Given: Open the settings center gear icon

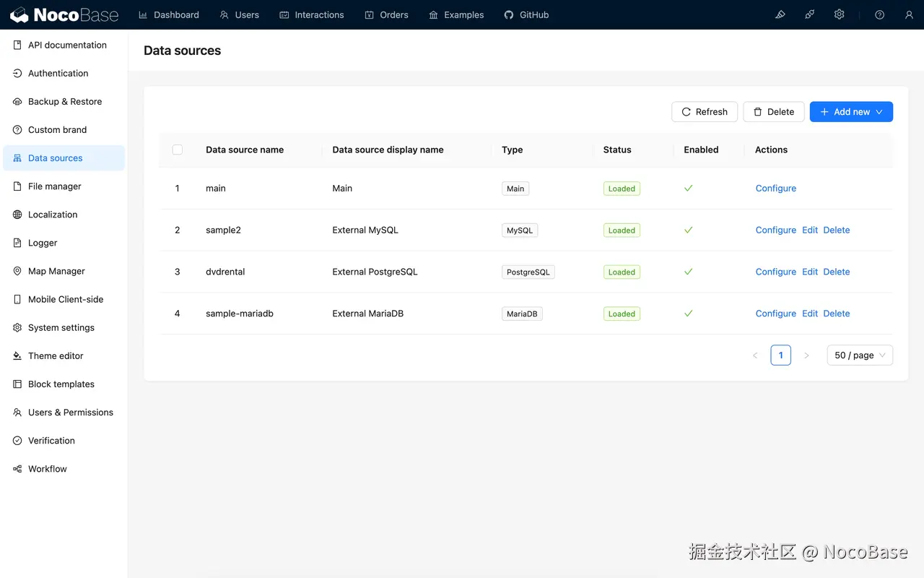Looking at the screenshot, I should tap(839, 14).
